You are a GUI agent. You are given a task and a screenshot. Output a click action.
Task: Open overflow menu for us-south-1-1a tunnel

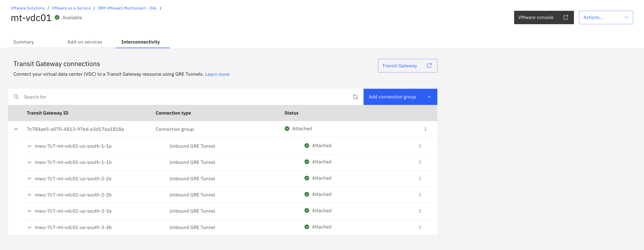420,146
